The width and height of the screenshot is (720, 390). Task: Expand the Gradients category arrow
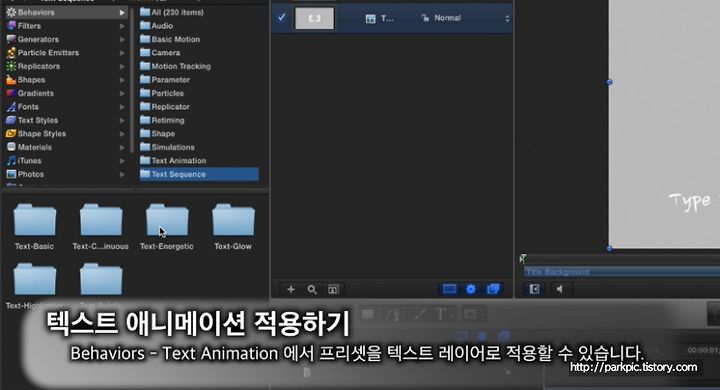coord(122,93)
